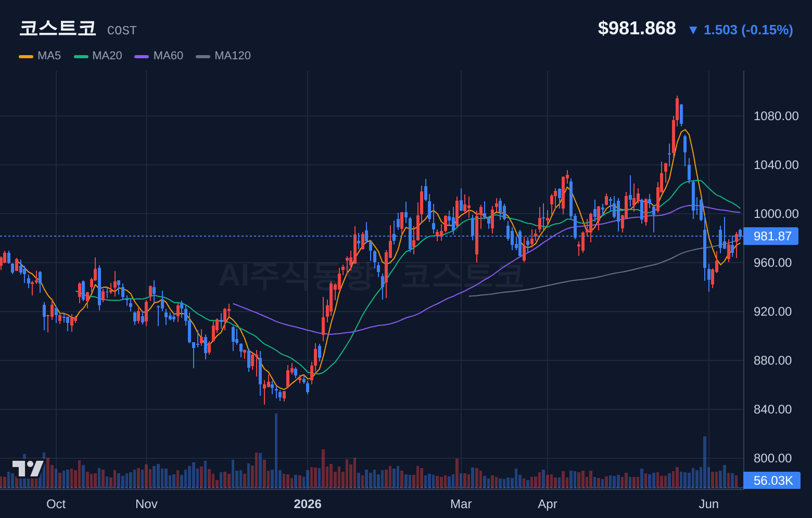Select the MA60 legend label
The height and width of the screenshot is (518, 812).
coord(169,56)
